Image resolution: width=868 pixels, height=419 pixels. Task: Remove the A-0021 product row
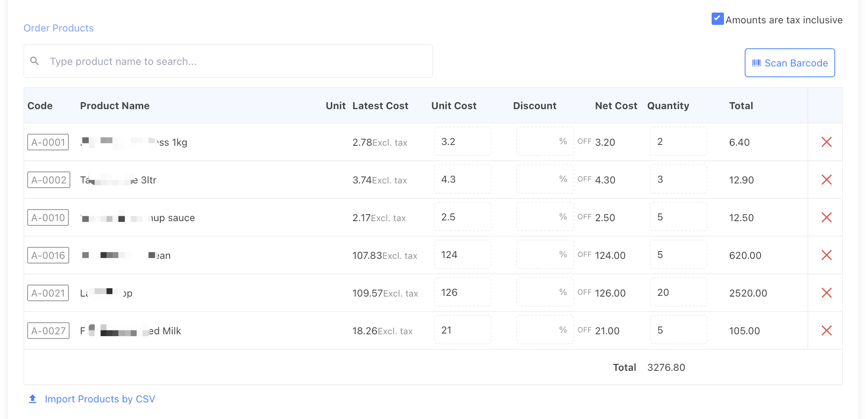click(826, 293)
